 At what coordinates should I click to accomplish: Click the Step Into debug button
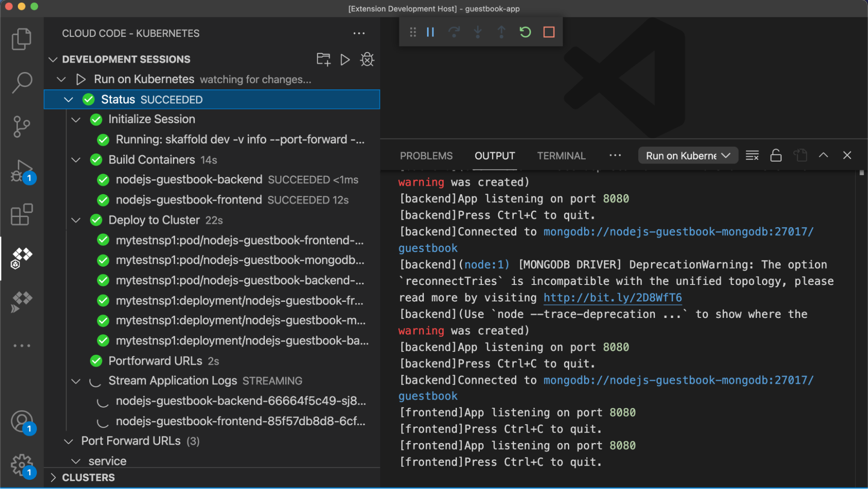coord(478,32)
